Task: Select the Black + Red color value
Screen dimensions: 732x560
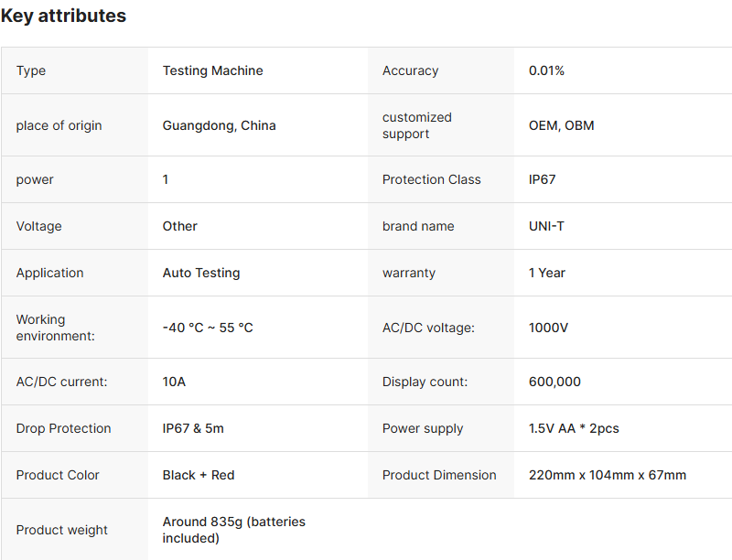Action: [199, 475]
